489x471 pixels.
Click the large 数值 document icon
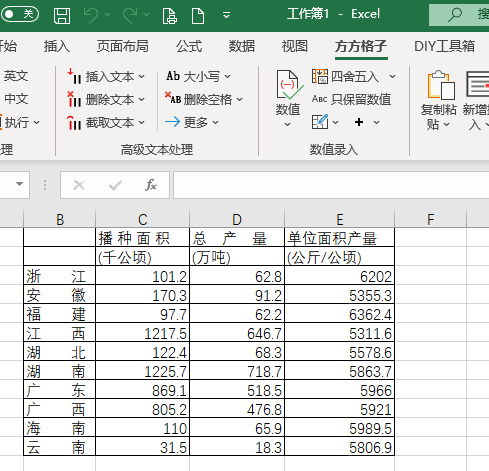pos(289,85)
